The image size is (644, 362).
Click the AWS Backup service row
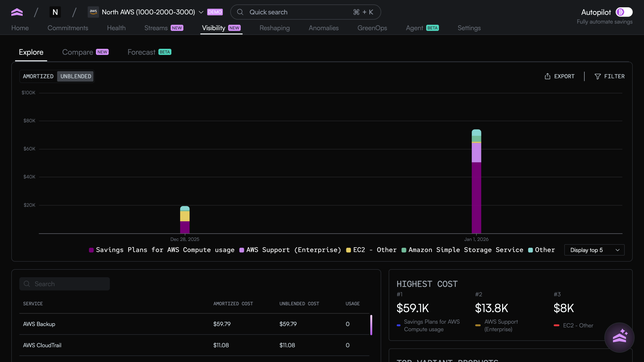coord(194,324)
